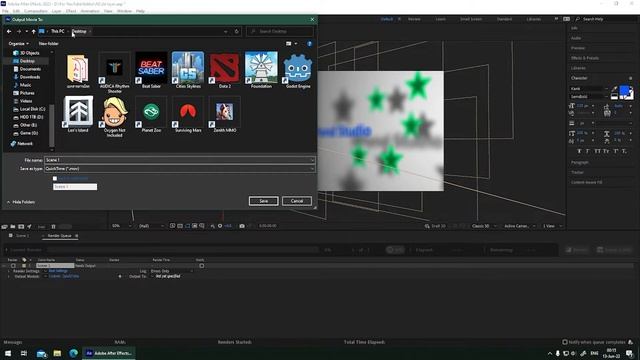The height and width of the screenshot is (360, 640).
Task: Open the resolution (Half) dropdown
Action: point(151,226)
